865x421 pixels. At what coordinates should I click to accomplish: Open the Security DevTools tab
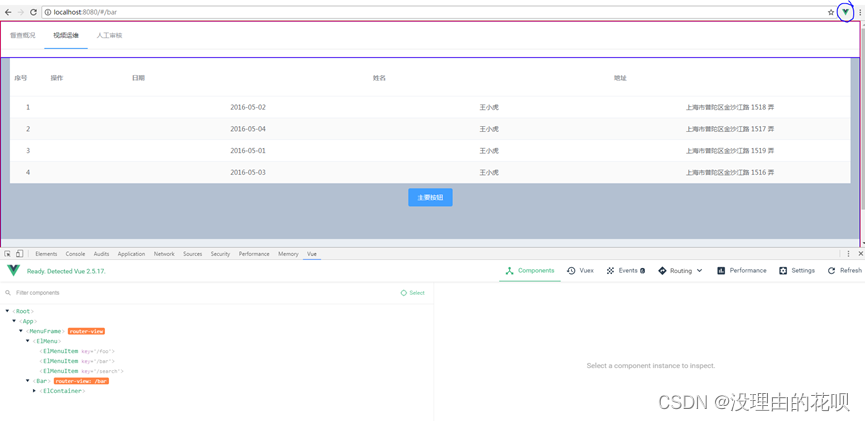click(220, 254)
